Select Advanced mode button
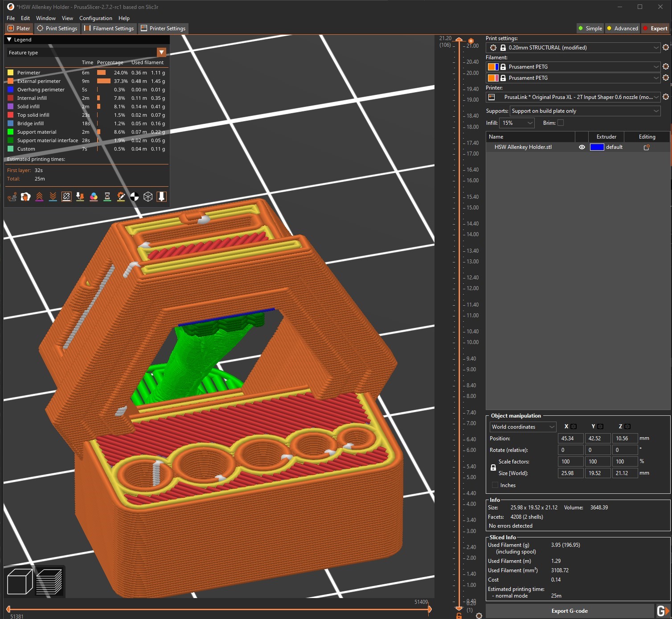Screen dimensions: 672x619 click(622, 29)
